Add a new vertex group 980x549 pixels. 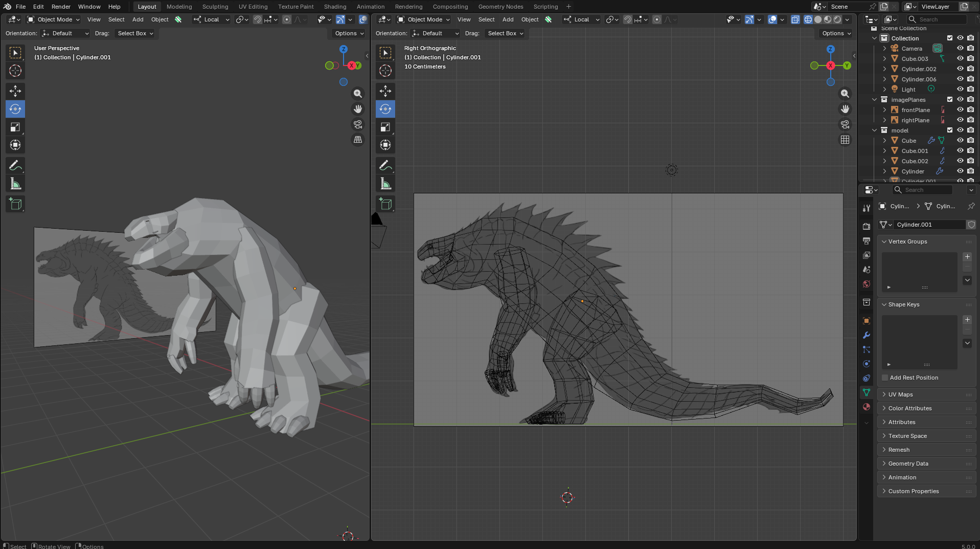(x=967, y=257)
